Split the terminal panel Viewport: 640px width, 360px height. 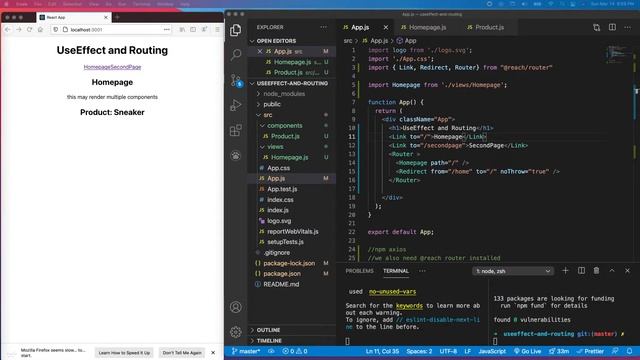pyautogui.click(x=581, y=271)
